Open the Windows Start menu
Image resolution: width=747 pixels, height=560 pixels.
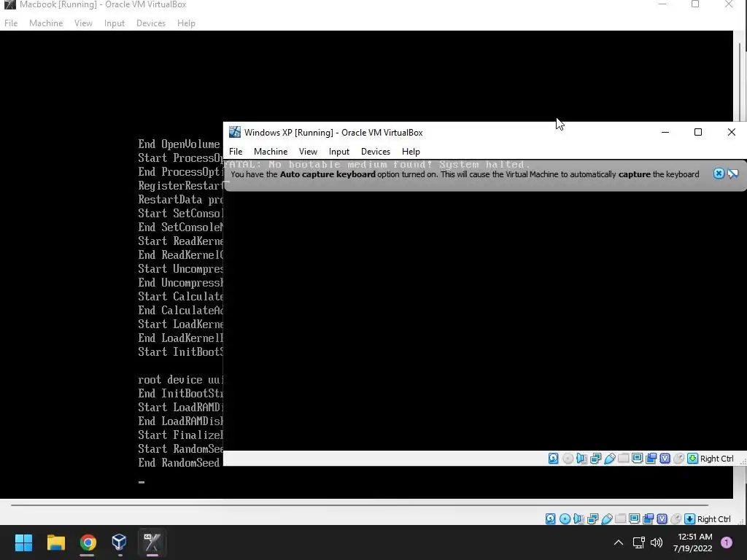click(x=23, y=542)
